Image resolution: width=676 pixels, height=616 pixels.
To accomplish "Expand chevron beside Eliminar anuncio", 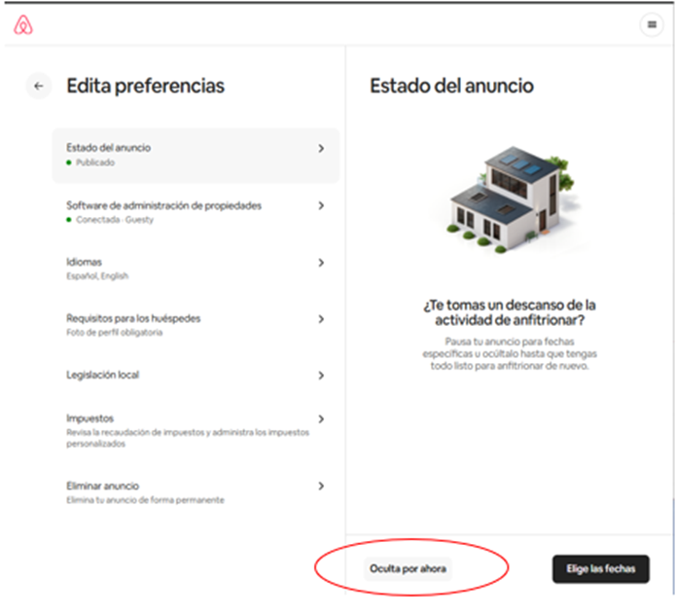I will click(321, 487).
